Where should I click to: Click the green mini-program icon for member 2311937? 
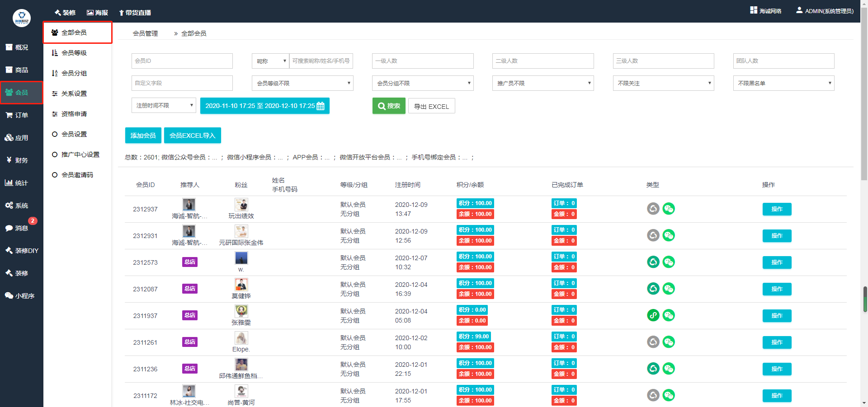tap(653, 315)
